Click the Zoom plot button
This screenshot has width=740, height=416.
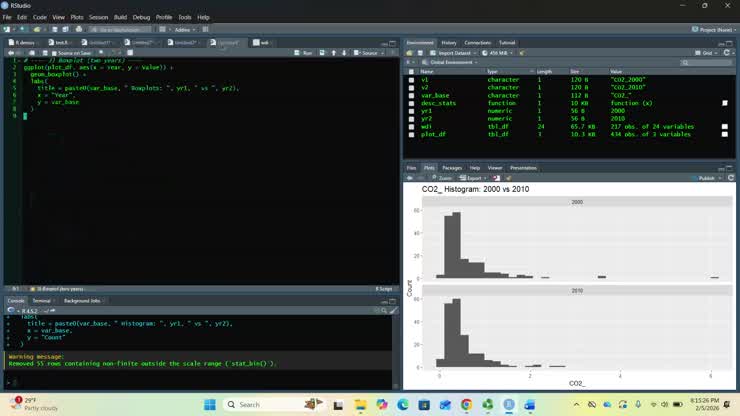tap(441, 178)
